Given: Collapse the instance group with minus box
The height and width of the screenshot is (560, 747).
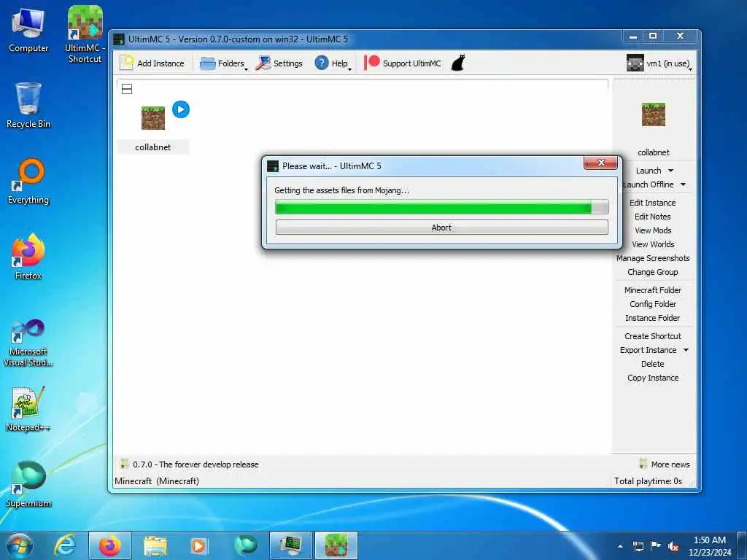Looking at the screenshot, I should pyautogui.click(x=127, y=88).
